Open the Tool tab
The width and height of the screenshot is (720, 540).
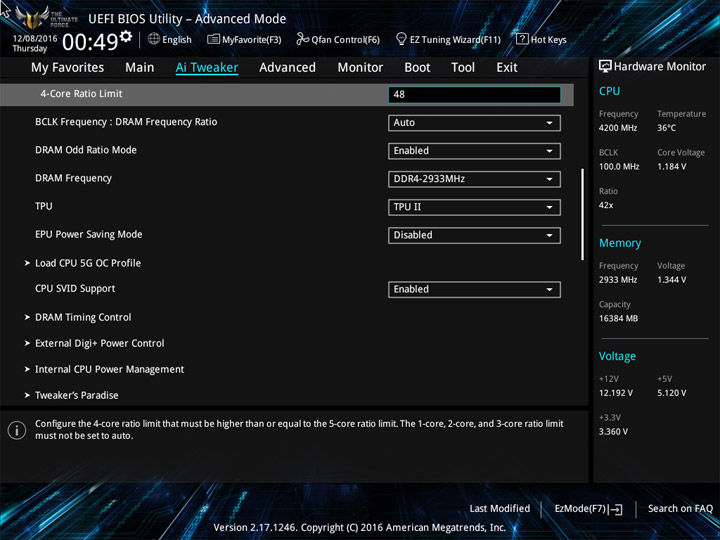click(463, 68)
